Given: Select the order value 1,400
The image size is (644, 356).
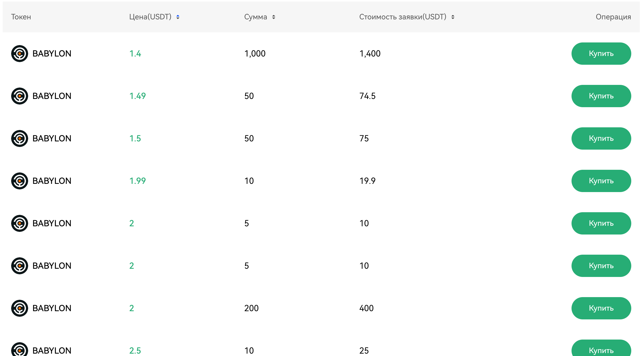Looking at the screenshot, I should [370, 54].
